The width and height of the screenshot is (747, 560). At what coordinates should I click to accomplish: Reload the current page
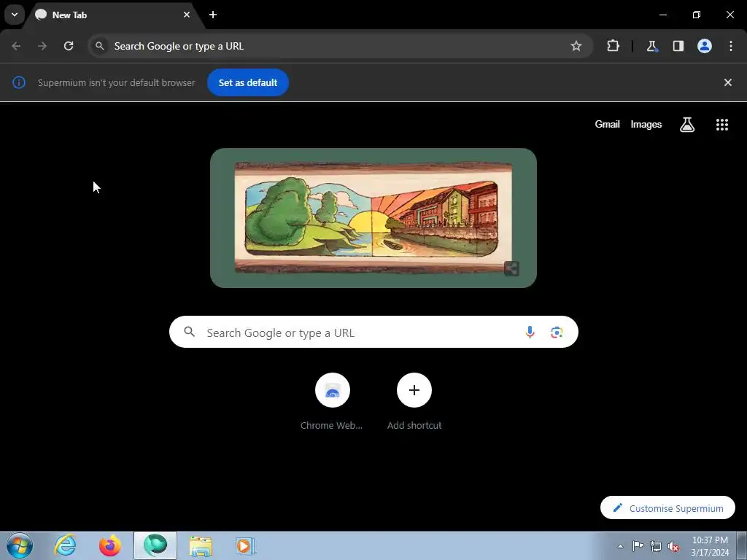69,46
